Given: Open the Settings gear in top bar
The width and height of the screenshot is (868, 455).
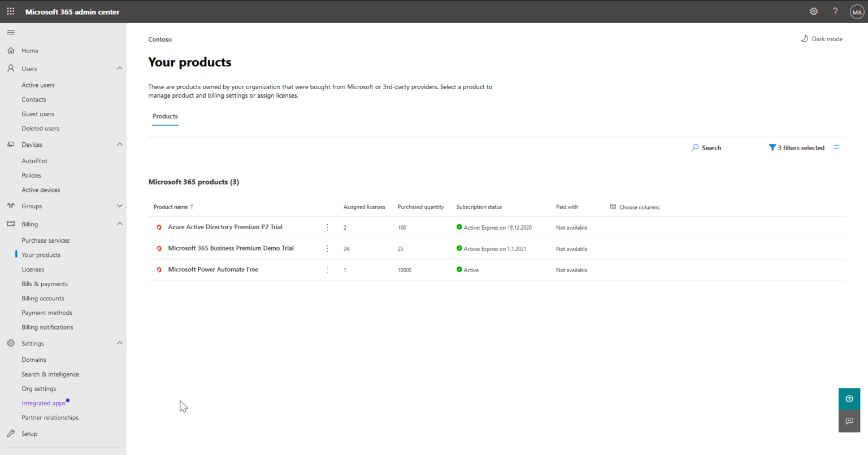Looking at the screenshot, I should (813, 11).
